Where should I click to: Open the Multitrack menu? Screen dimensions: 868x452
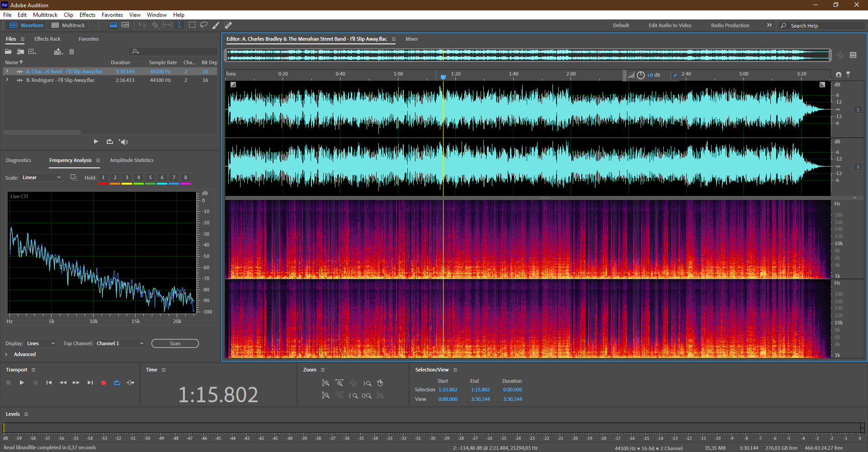coord(45,15)
